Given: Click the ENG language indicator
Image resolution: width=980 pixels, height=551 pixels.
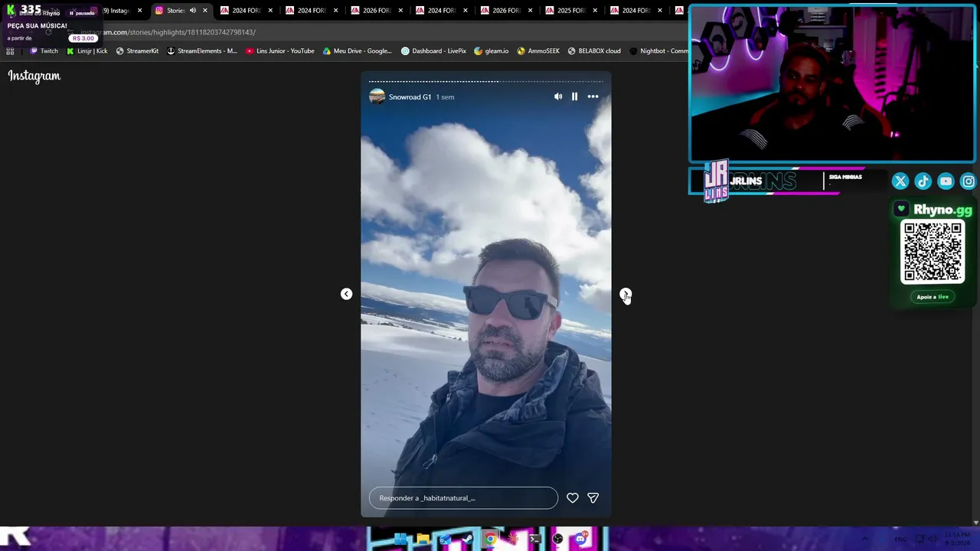Looking at the screenshot, I should click(900, 540).
